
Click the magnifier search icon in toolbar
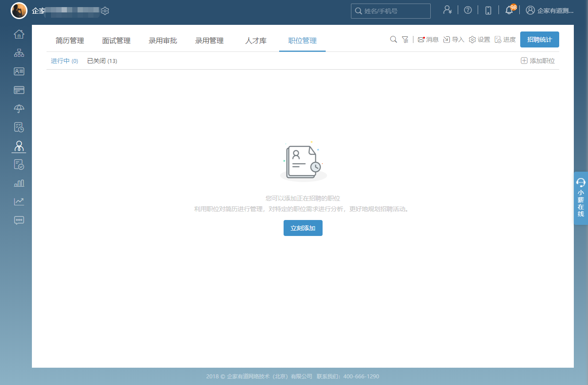pyautogui.click(x=393, y=39)
